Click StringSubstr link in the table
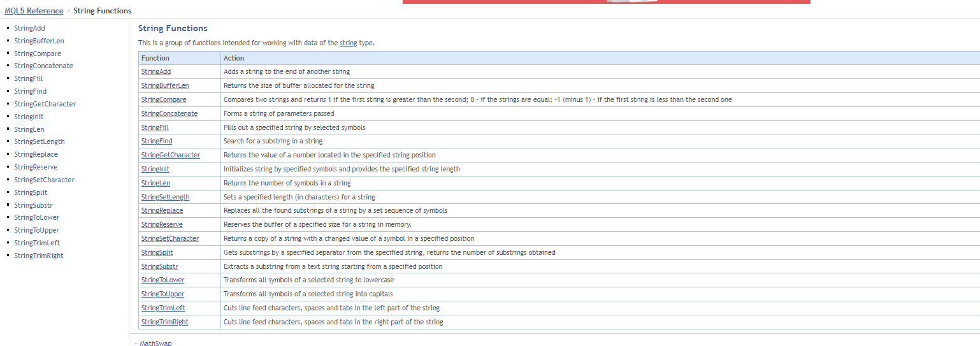The image size is (980, 346). coord(160,266)
